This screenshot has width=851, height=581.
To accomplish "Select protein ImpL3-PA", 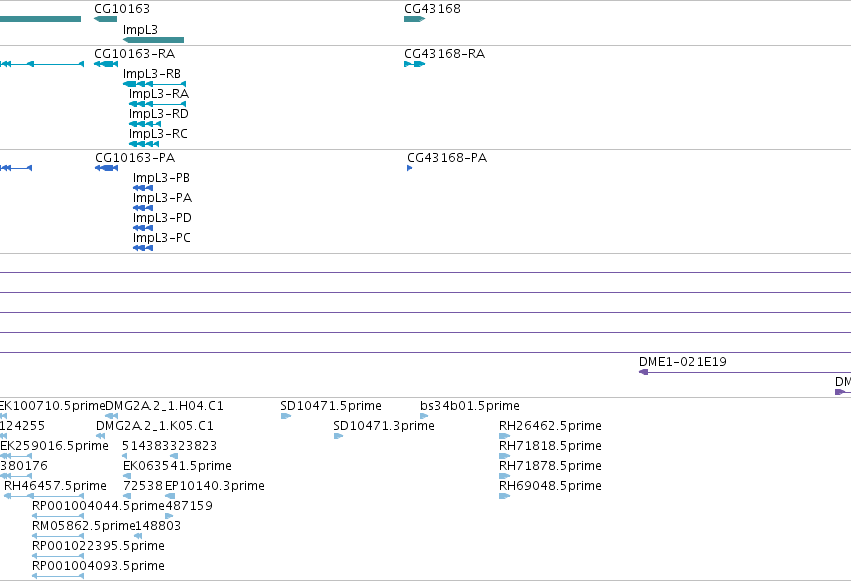I will tap(162, 198).
